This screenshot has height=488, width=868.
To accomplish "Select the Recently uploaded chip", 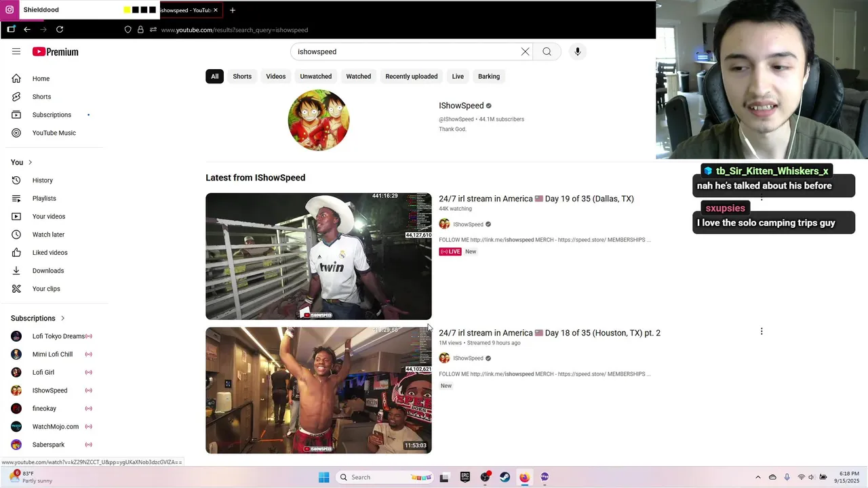I will (x=412, y=77).
